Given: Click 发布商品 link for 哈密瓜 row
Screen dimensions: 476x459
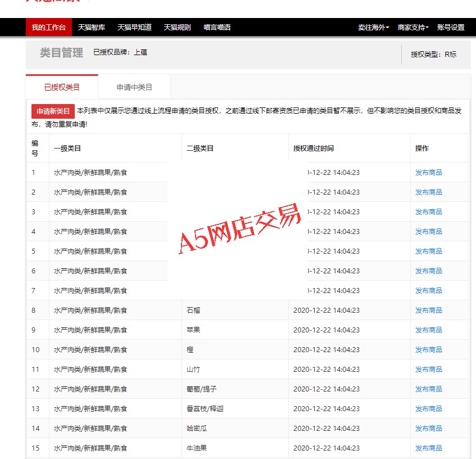Looking at the screenshot, I should (429, 428).
